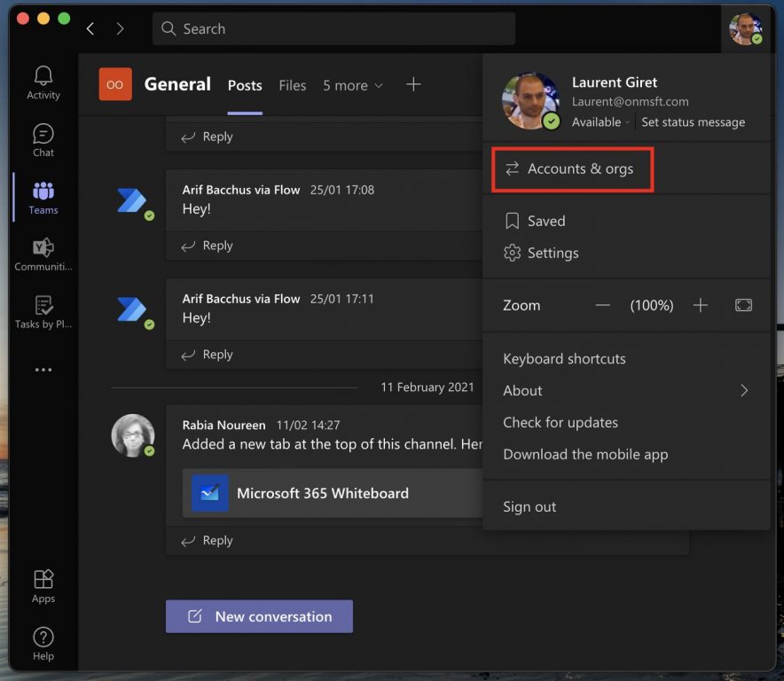Viewport: 784px width, 681px height.
Task: Open the Apps store icon
Action: pos(43,586)
